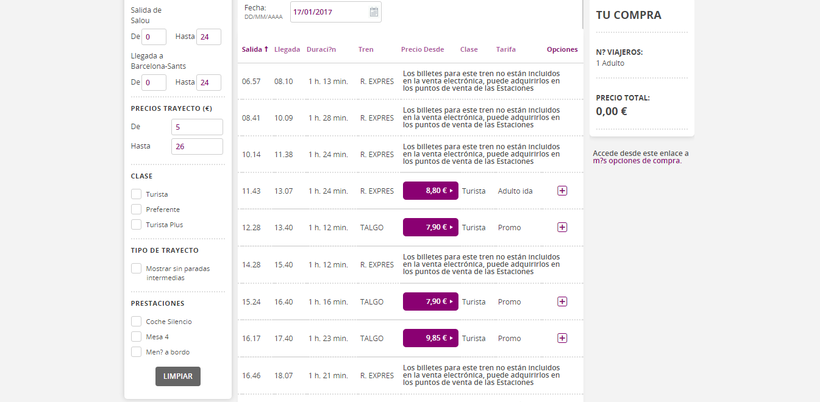Open the más opciones de compra link
Viewport: 820px width, 402px height.
[637, 161]
